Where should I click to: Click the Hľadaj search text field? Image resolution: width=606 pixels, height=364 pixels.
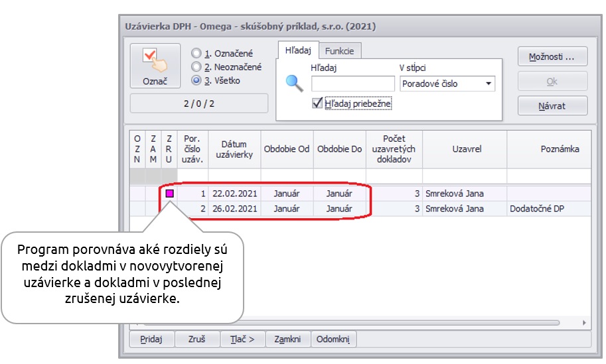coord(352,84)
